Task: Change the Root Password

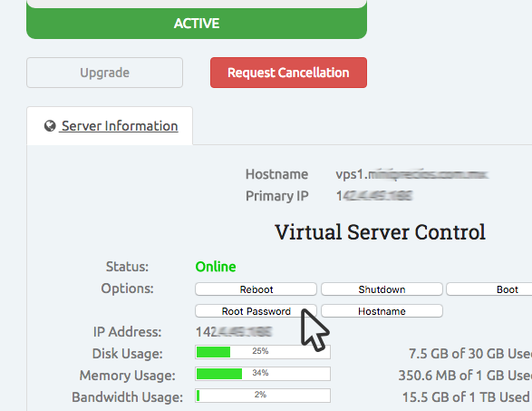Action: [x=256, y=311]
